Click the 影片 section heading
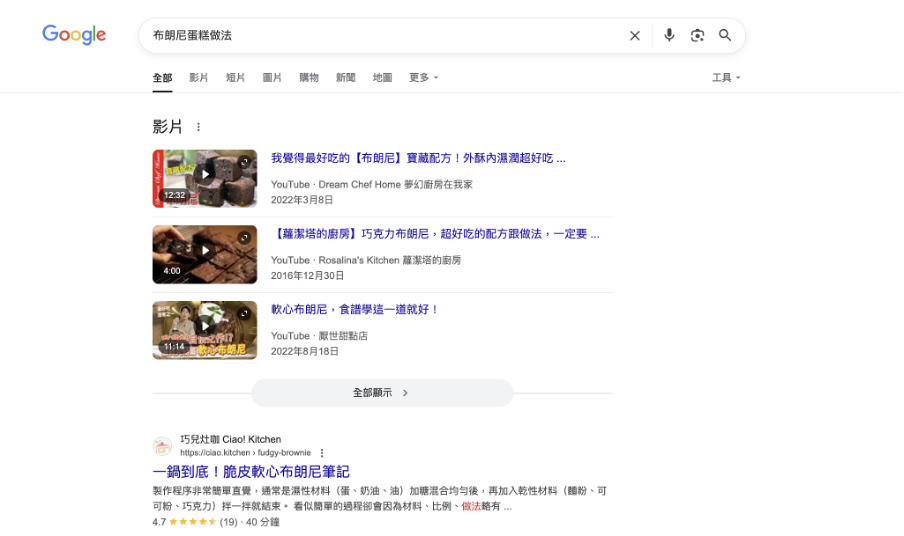904x536 pixels. [167, 127]
